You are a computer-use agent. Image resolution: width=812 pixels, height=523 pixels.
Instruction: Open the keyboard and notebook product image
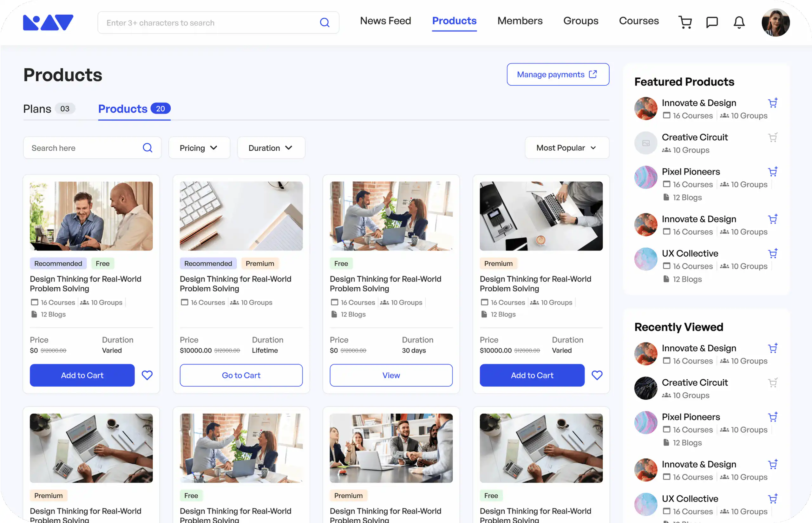point(241,216)
